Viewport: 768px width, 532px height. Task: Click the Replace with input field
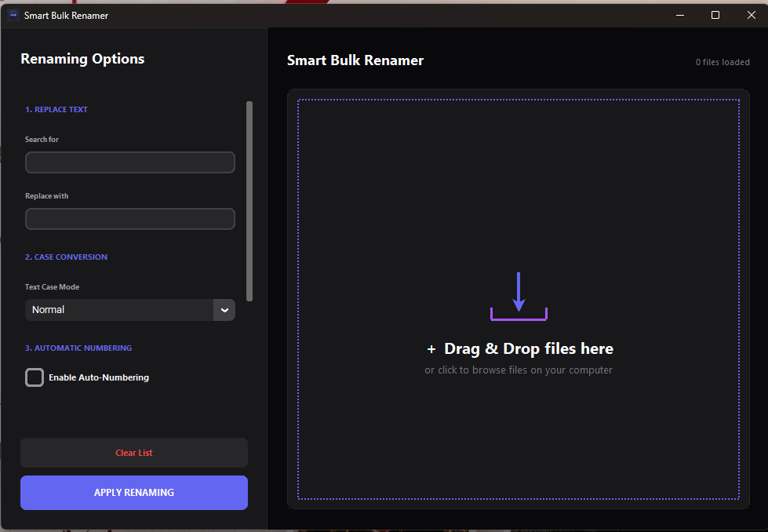pyautogui.click(x=129, y=219)
